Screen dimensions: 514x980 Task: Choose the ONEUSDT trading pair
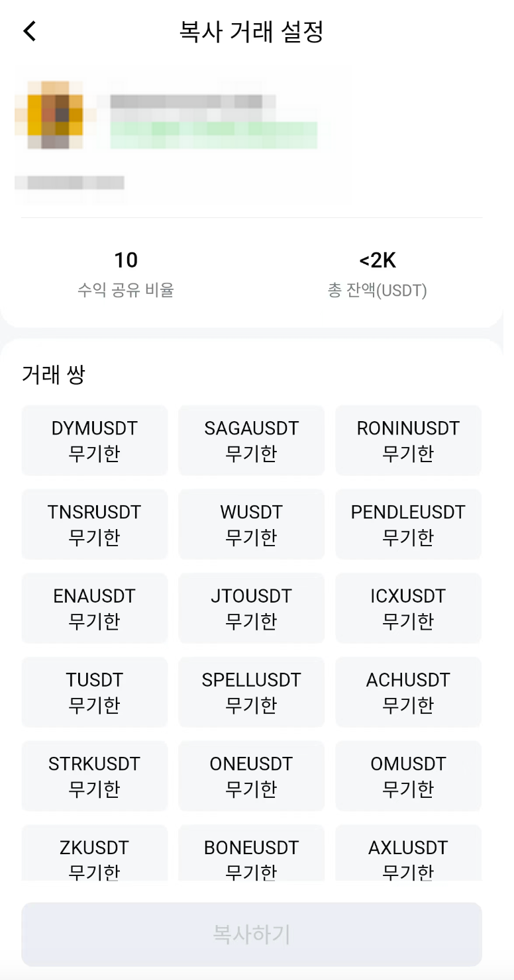[252, 776]
